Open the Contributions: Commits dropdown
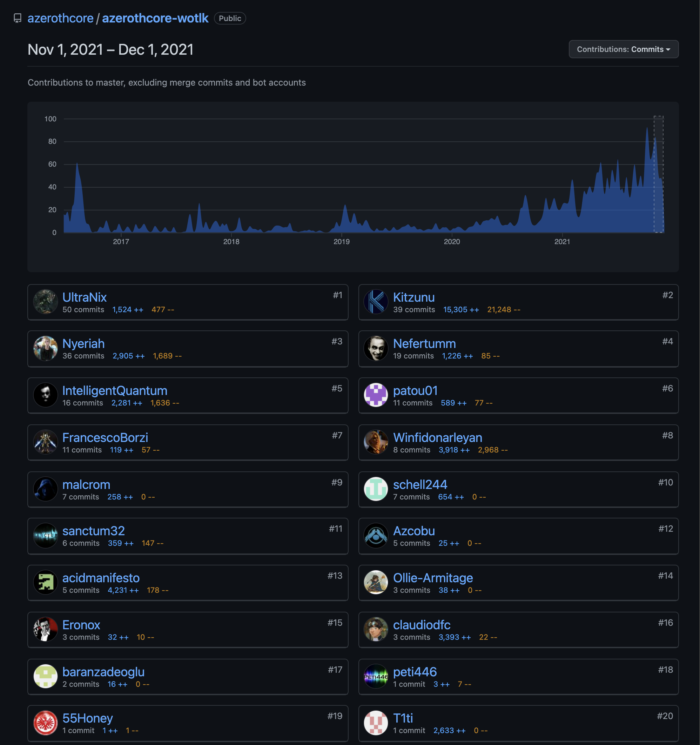The image size is (700, 745). 624,49
